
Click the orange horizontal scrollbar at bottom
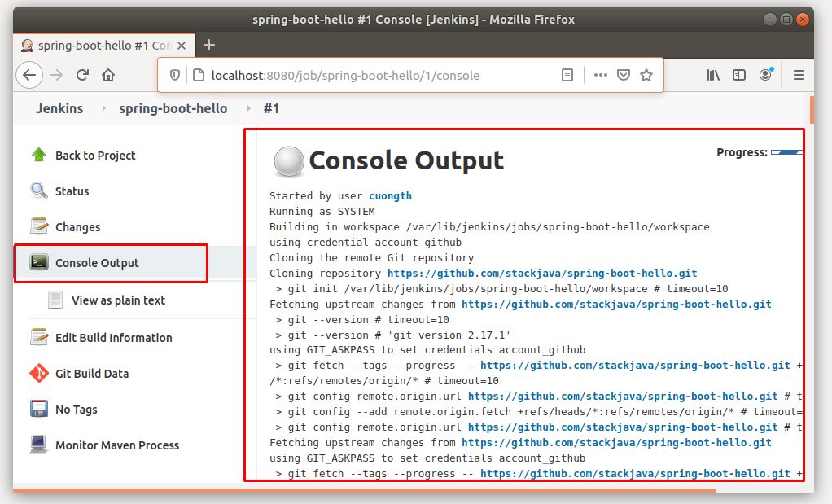tap(365, 490)
